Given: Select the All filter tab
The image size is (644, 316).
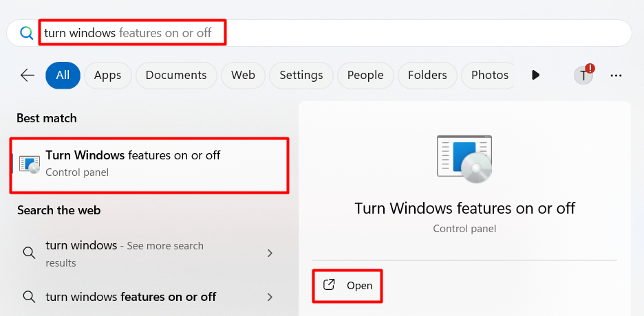Looking at the screenshot, I should click(x=63, y=76).
